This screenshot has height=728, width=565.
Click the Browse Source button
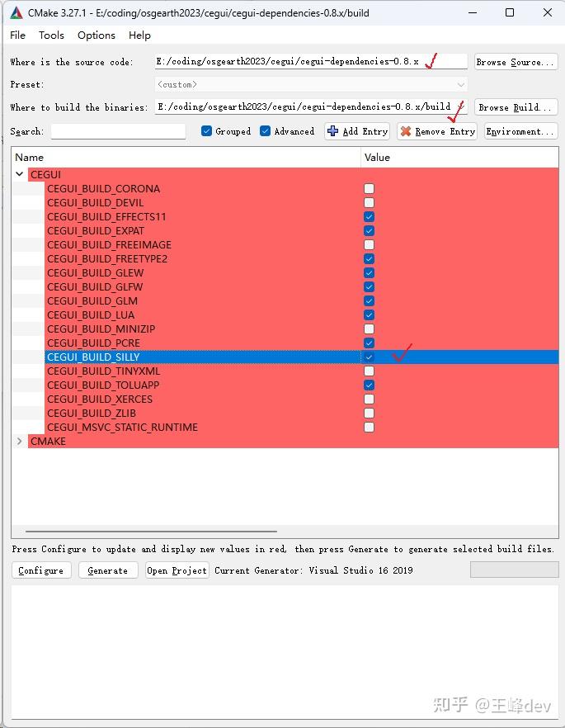click(x=516, y=62)
